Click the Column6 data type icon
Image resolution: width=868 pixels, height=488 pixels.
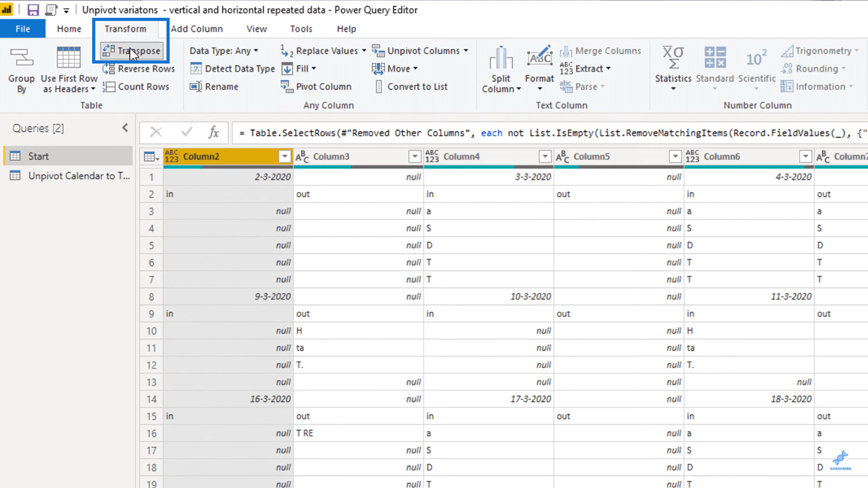pyautogui.click(x=693, y=156)
